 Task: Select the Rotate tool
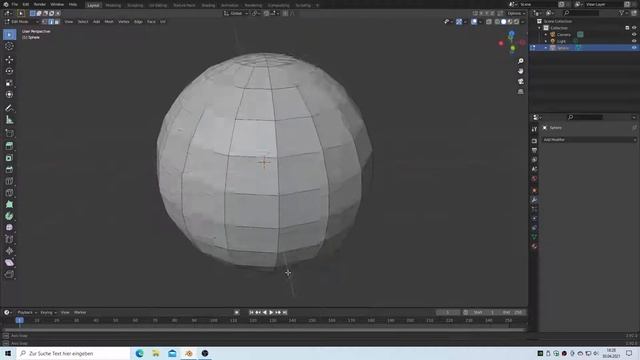point(9,71)
